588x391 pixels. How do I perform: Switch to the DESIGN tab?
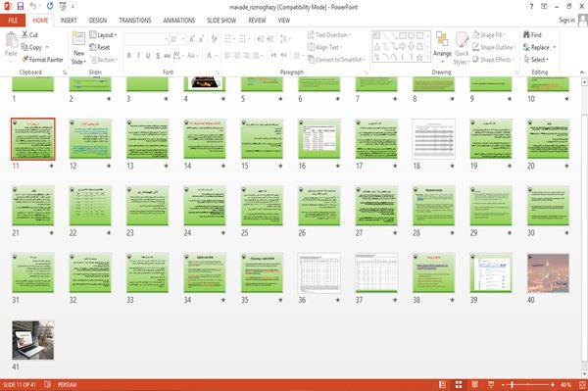(98, 21)
